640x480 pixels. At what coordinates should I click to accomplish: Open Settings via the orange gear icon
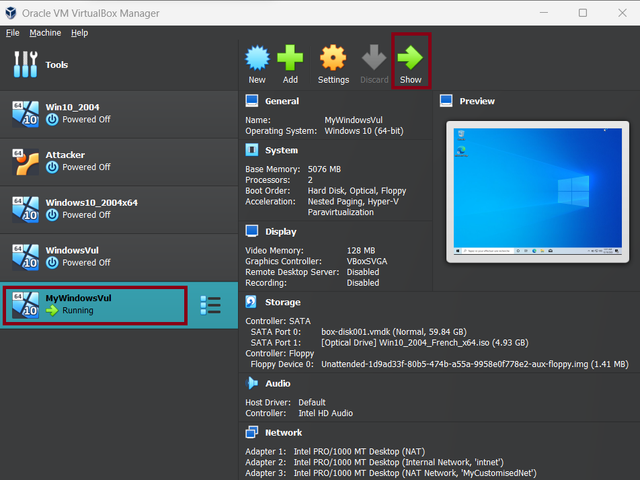333,58
